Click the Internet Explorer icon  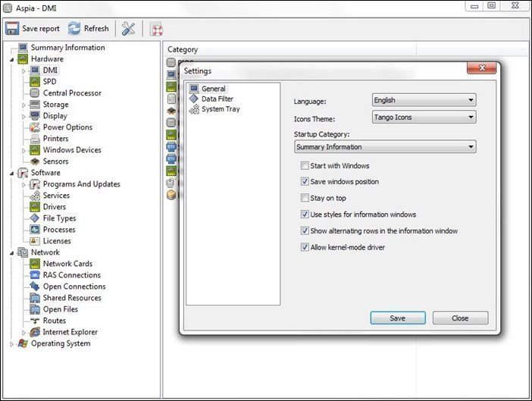tap(35, 332)
